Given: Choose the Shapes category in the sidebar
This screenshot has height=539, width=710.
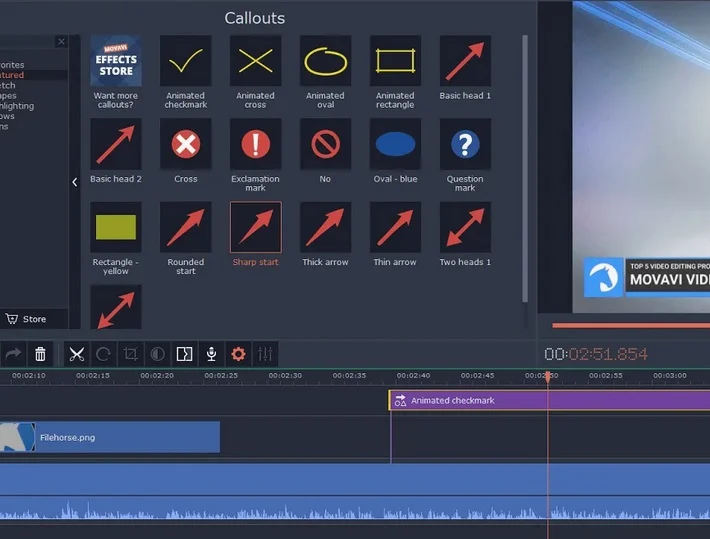Looking at the screenshot, I should pyautogui.click(x=8, y=96).
